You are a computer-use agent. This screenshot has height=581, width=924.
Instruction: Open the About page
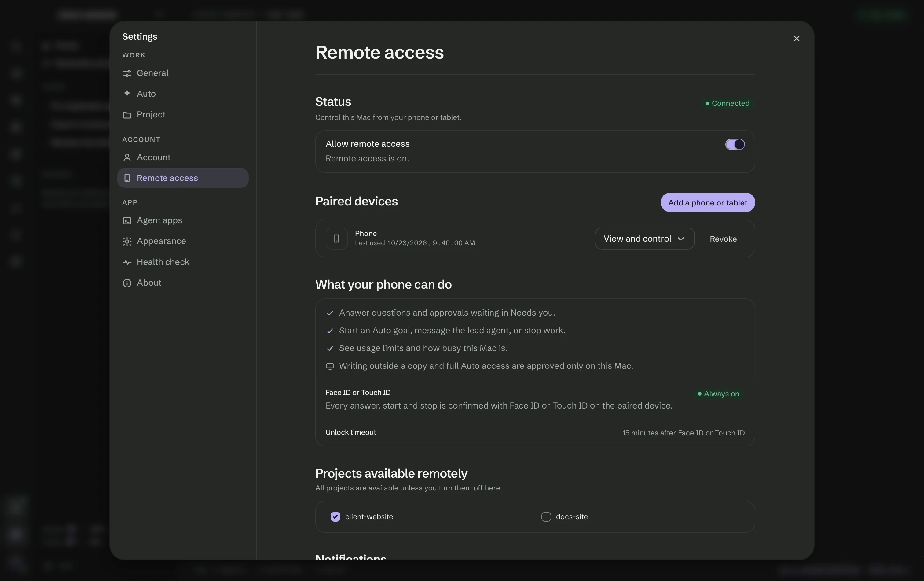183,283
